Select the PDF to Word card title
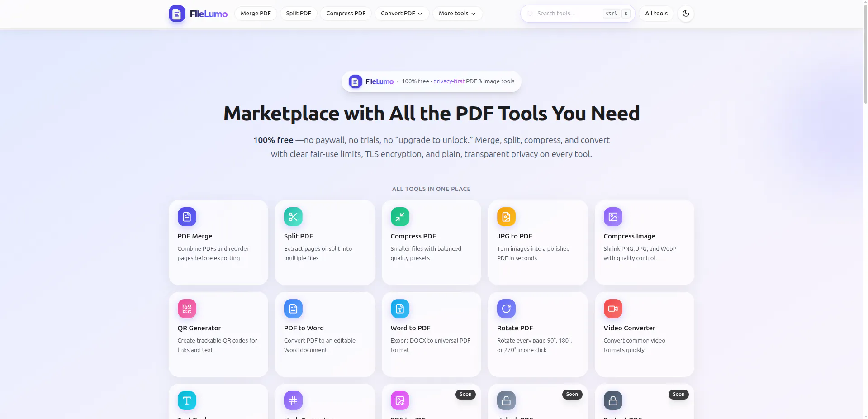Screen dimensions: 868x419 (304, 328)
